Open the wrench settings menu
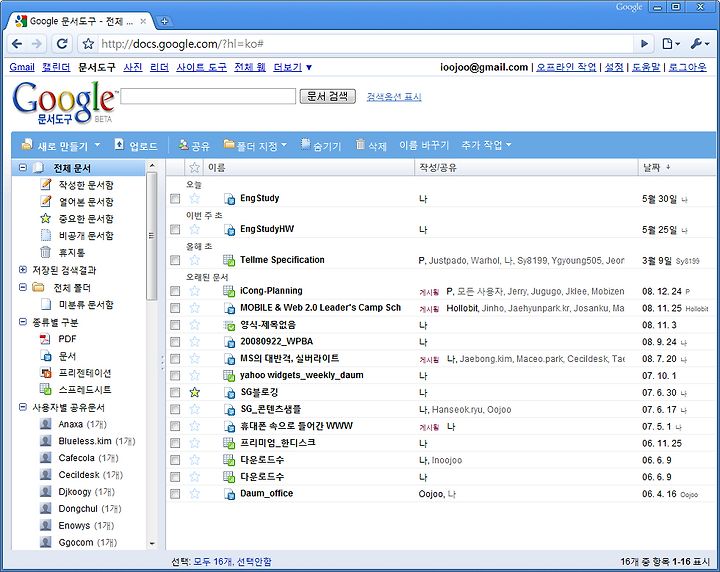 (x=700, y=44)
